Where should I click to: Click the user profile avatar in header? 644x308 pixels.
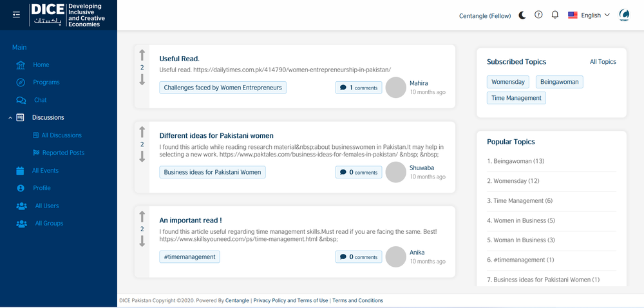click(624, 15)
